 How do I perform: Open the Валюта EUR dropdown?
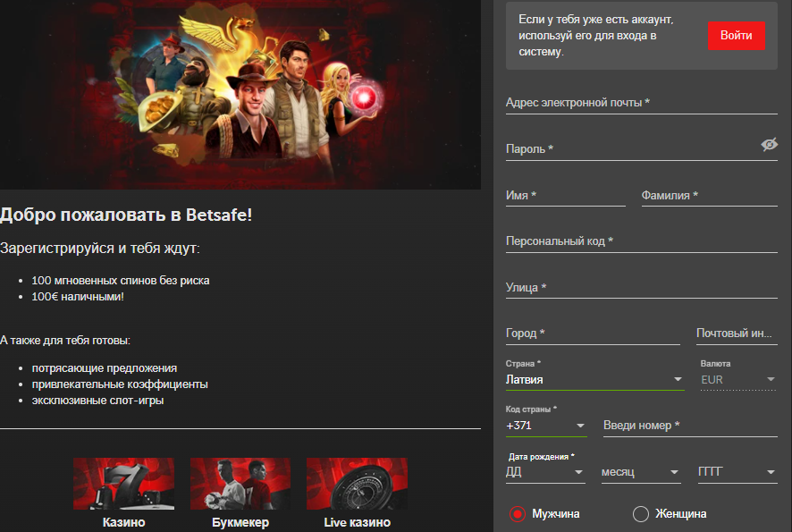coord(738,379)
